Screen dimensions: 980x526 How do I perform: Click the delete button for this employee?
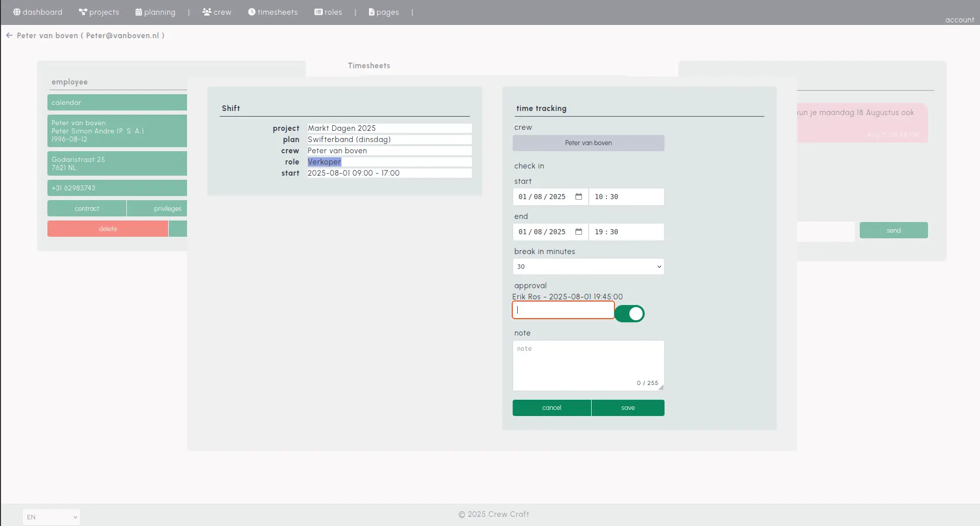point(107,229)
